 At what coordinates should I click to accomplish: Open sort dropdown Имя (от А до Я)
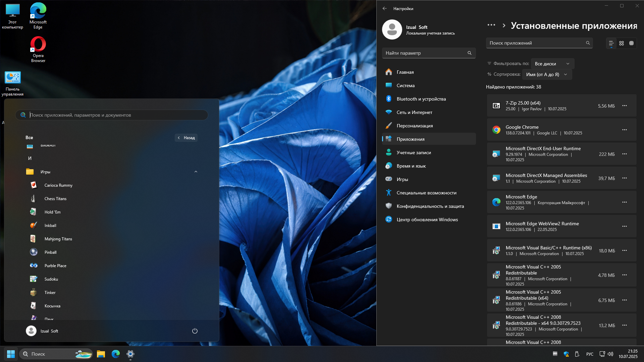(547, 74)
